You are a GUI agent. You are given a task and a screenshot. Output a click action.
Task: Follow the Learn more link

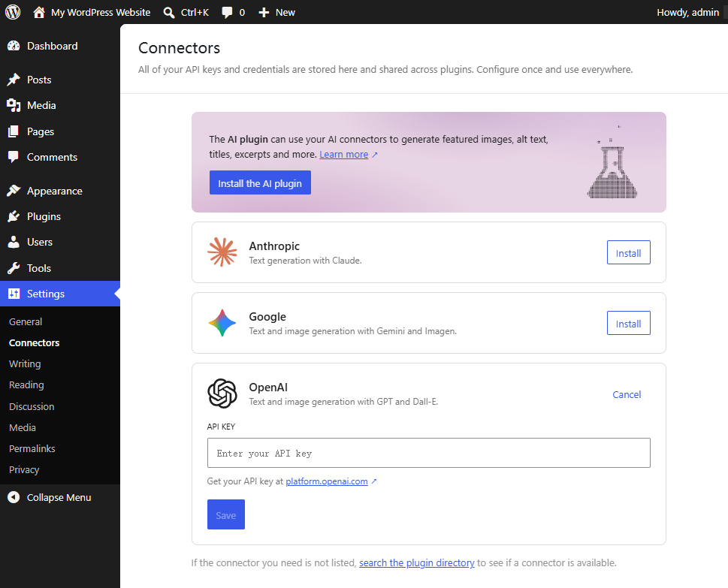pos(343,155)
